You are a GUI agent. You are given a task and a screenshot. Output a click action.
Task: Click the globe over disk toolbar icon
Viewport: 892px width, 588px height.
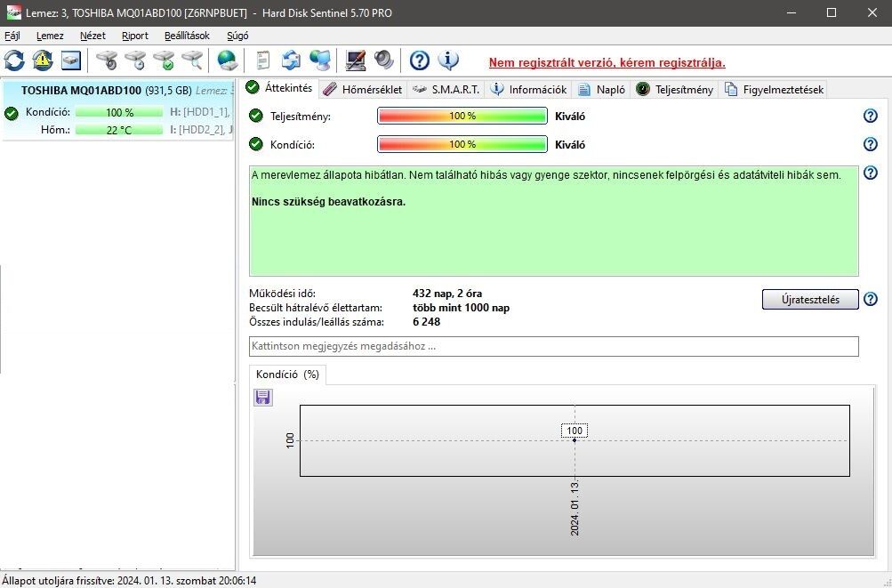point(227,60)
